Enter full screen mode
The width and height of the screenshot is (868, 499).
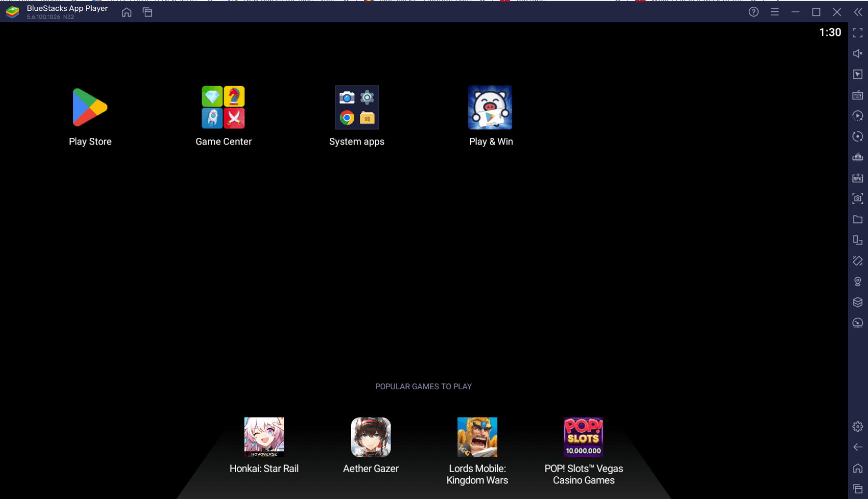click(858, 33)
